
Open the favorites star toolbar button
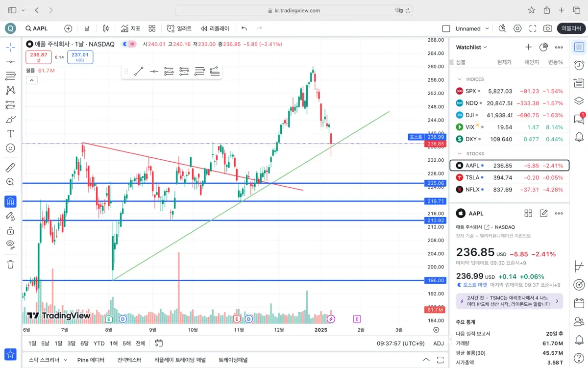10,354
